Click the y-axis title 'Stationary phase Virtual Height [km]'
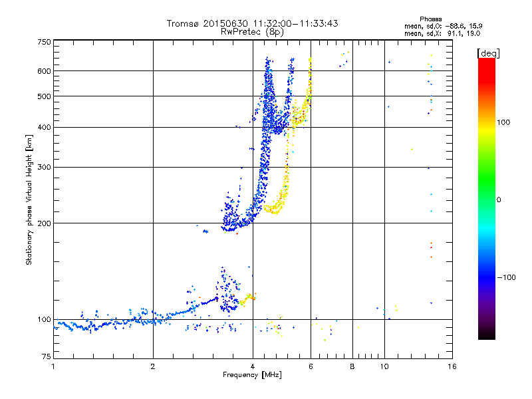 [x=29, y=199]
